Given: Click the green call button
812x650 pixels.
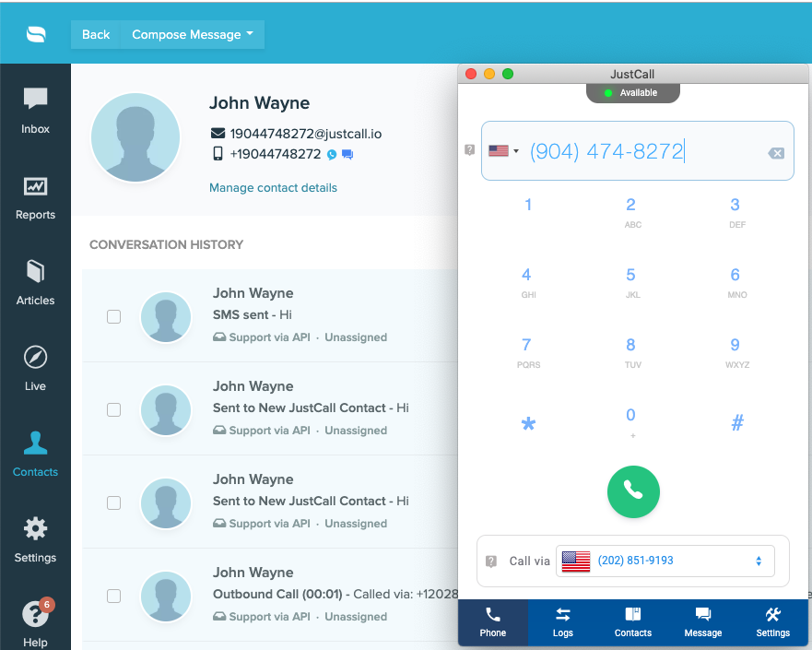Looking at the screenshot, I should coord(633,492).
